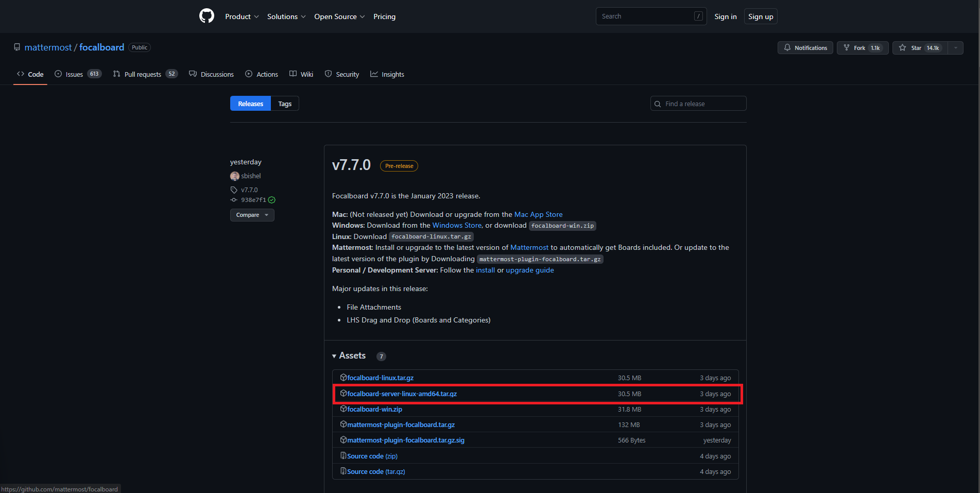Open the Wiki tab
Viewport: 980px width, 493px height.
coord(301,74)
